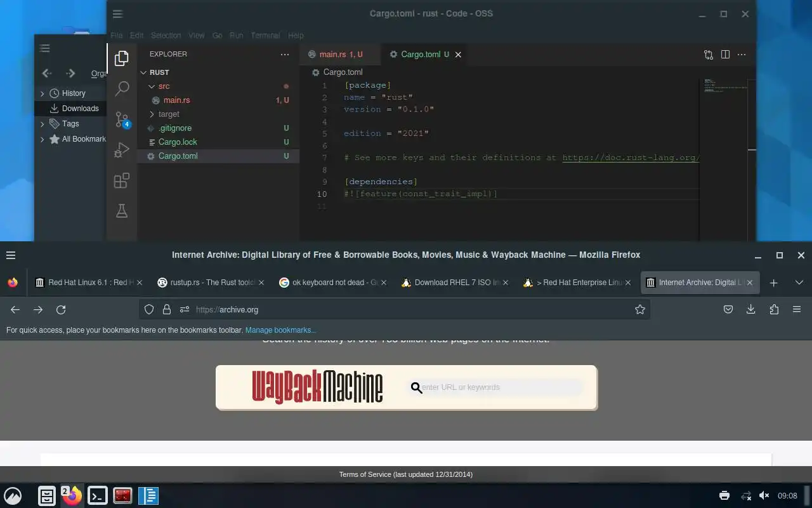Select Cargo.toml in the file tree

coord(218,156)
